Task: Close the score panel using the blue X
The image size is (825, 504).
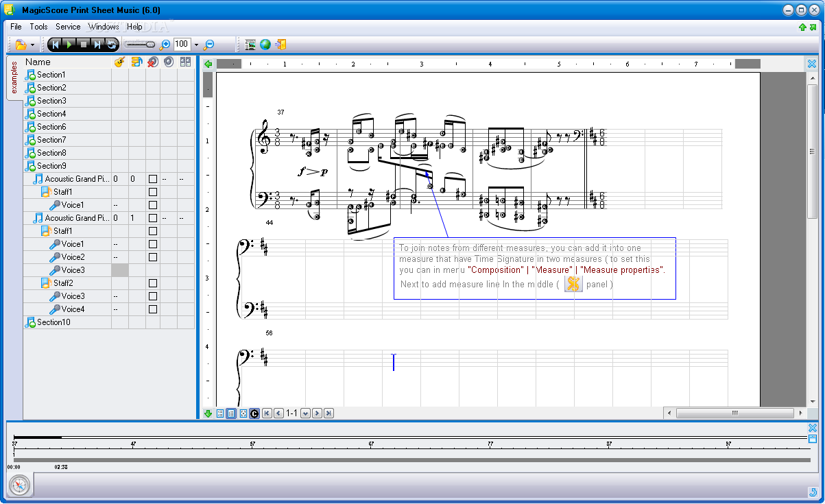Action: 812,64
